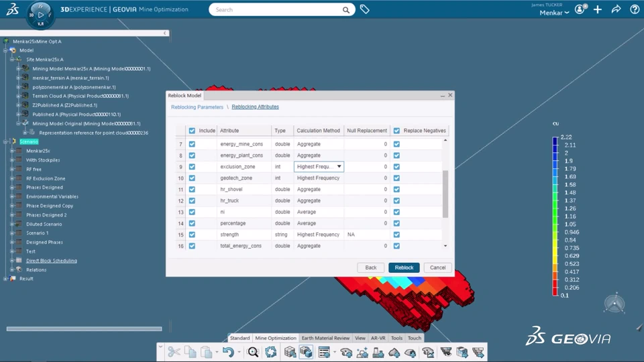The width and height of the screenshot is (644, 362).
Task: Open Direct Block Scheduling link in tree
Action: pyautogui.click(x=52, y=261)
